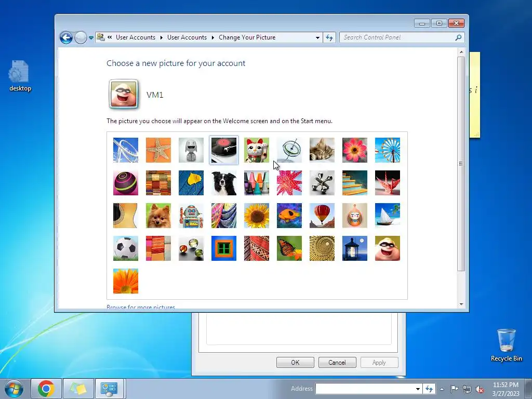Click Cancel in the background dialog
532x399 pixels.
337,362
